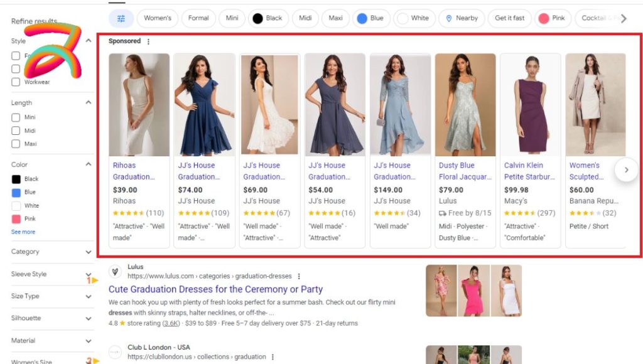Viewport: 643px width, 364px height.
Task: Collapse the Length filter section
Action: (88, 102)
